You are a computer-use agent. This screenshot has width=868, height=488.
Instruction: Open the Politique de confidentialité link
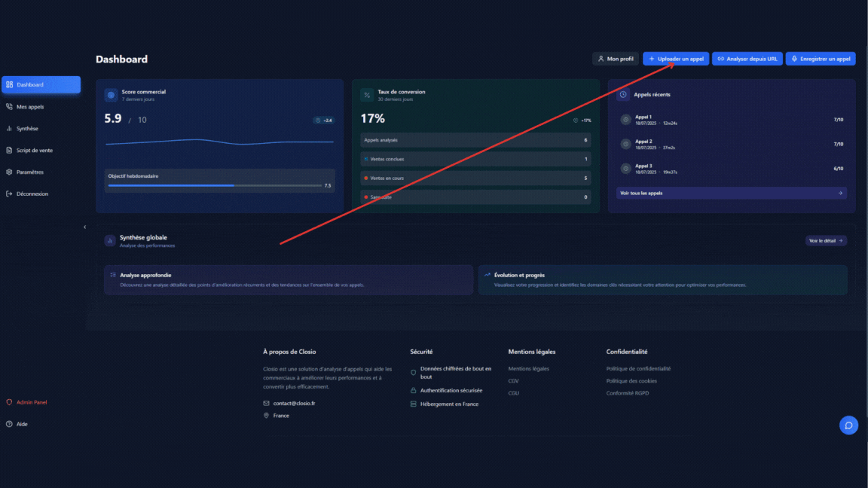coord(638,369)
